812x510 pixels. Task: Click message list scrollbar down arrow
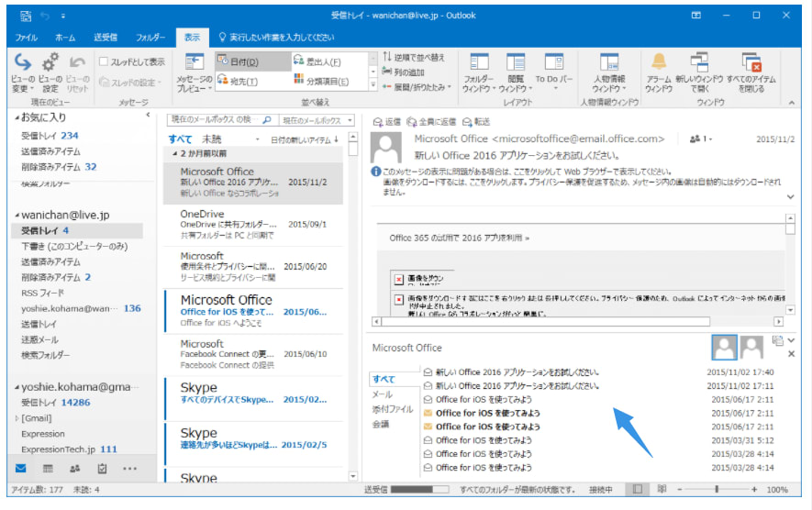353,476
